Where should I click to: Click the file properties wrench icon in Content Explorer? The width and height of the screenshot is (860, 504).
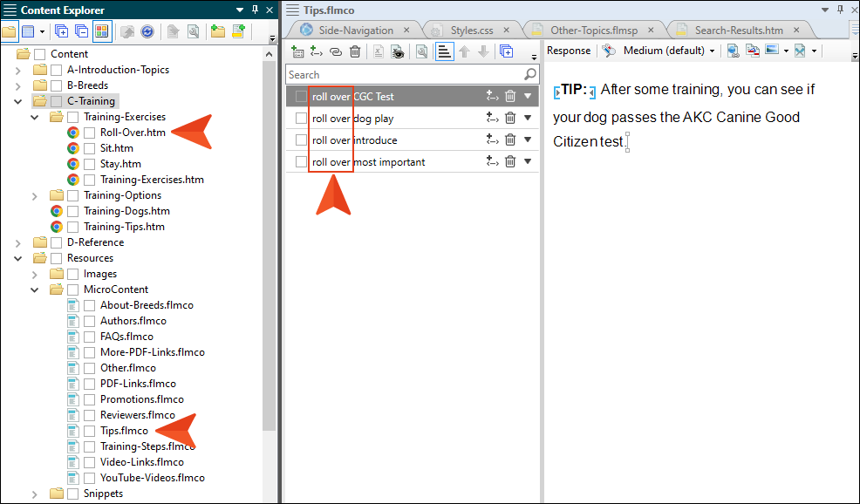point(193,31)
